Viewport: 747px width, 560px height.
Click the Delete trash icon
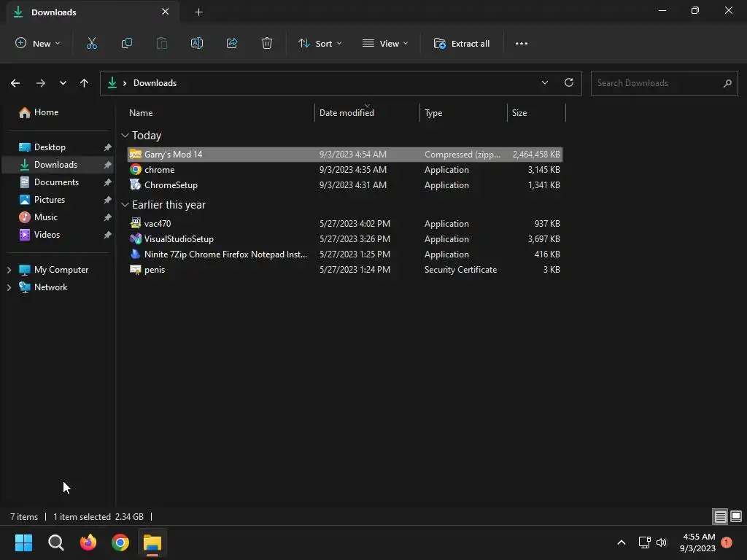tap(267, 43)
